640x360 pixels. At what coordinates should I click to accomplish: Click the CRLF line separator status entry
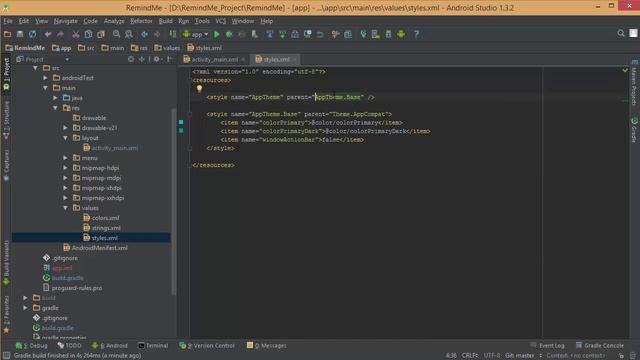pyautogui.click(x=469, y=356)
